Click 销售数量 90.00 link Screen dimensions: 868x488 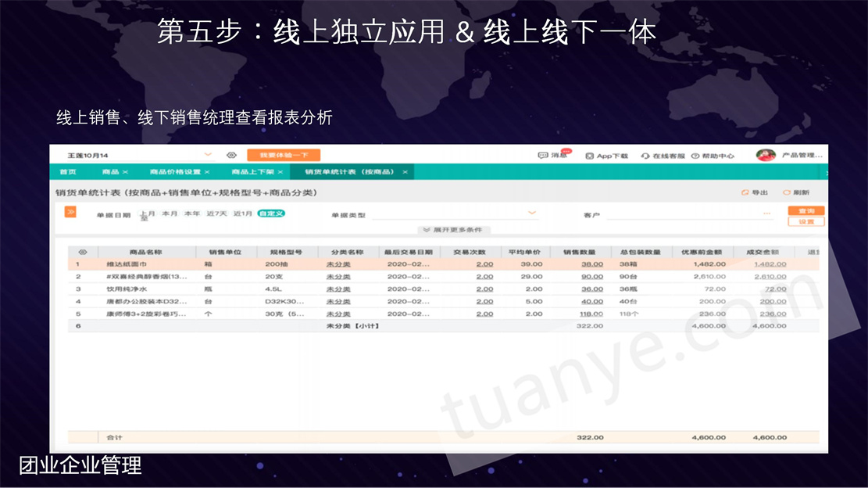click(x=591, y=276)
